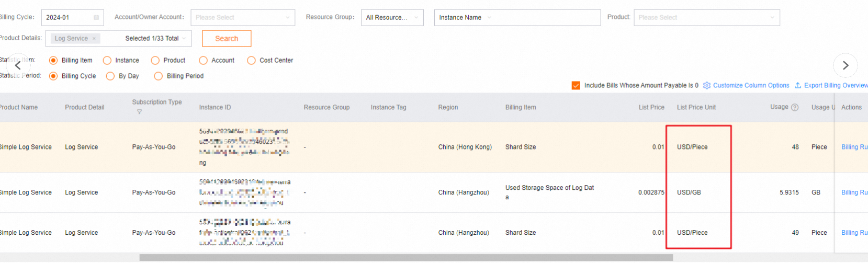The width and height of the screenshot is (868, 263).
Task: Remove the Log Service tag with its x
Action: (94, 39)
